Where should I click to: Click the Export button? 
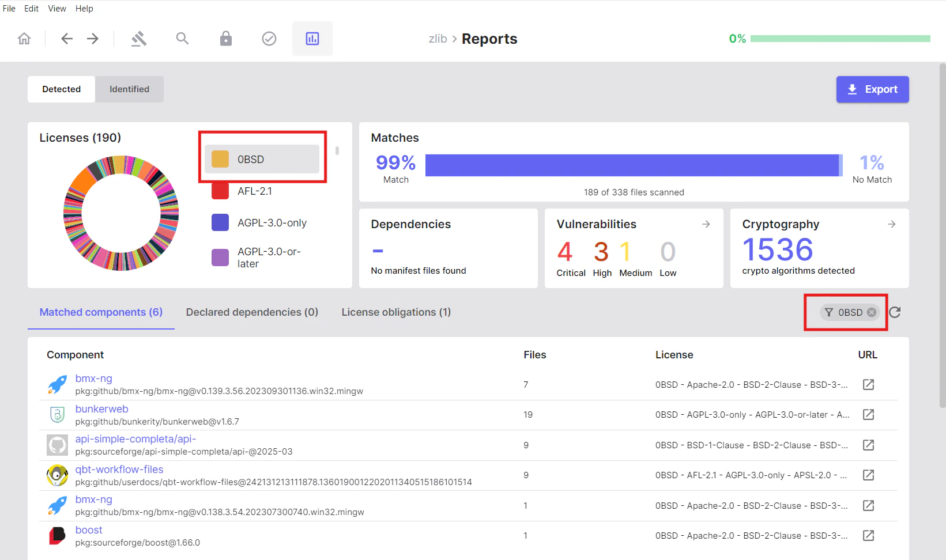[872, 89]
